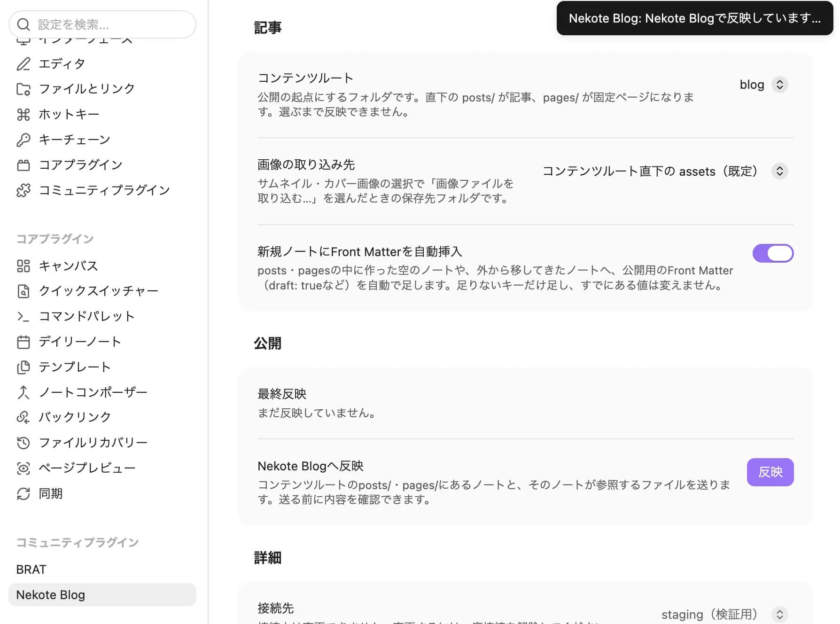The width and height of the screenshot is (840, 624).
Task: Click the pencil icon beside エディタ
Action: point(23,64)
